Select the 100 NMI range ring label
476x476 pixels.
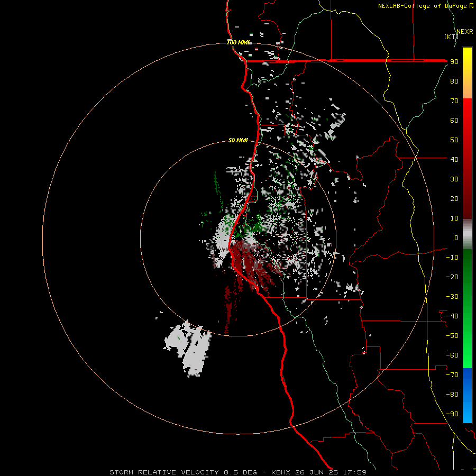[x=239, y=42]
